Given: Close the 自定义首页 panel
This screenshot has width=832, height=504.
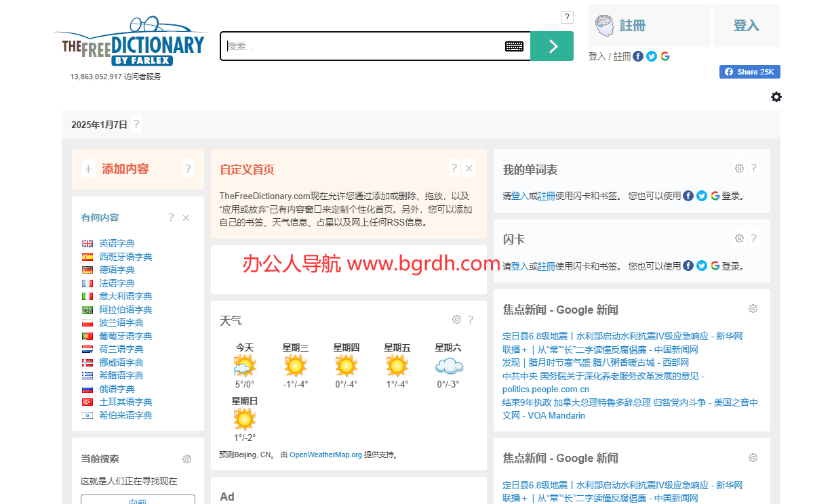Looking at the screenshot, I should (469, 167).
